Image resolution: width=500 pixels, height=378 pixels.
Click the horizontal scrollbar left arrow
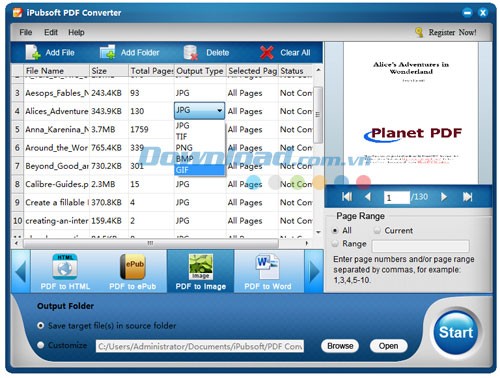pyautogui.click(x=16, y=243)
